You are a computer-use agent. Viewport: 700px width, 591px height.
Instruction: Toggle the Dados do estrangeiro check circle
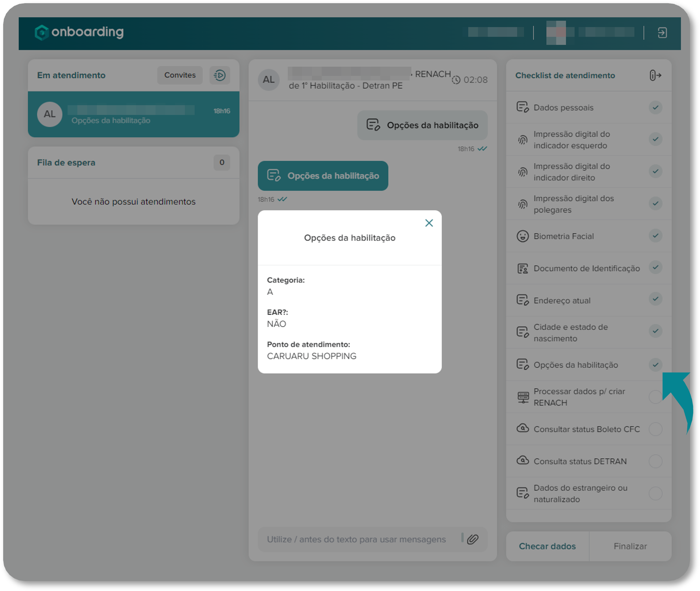tap(655, 494)
